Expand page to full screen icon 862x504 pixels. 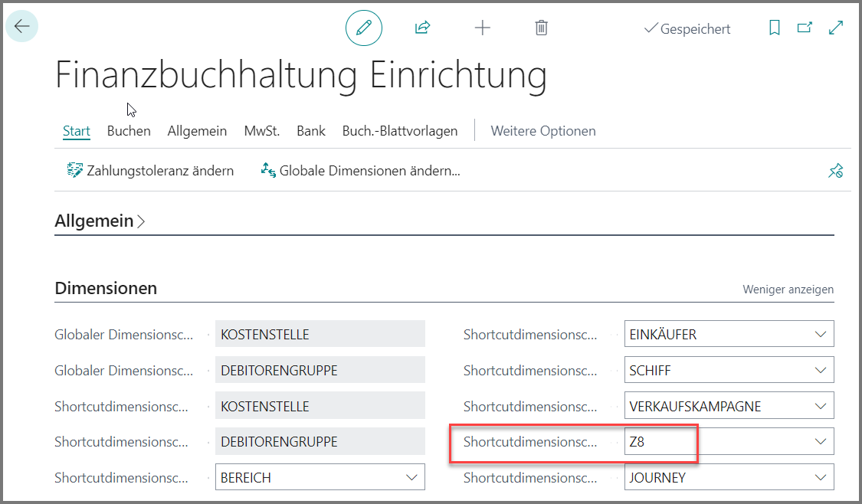point(836,28)
